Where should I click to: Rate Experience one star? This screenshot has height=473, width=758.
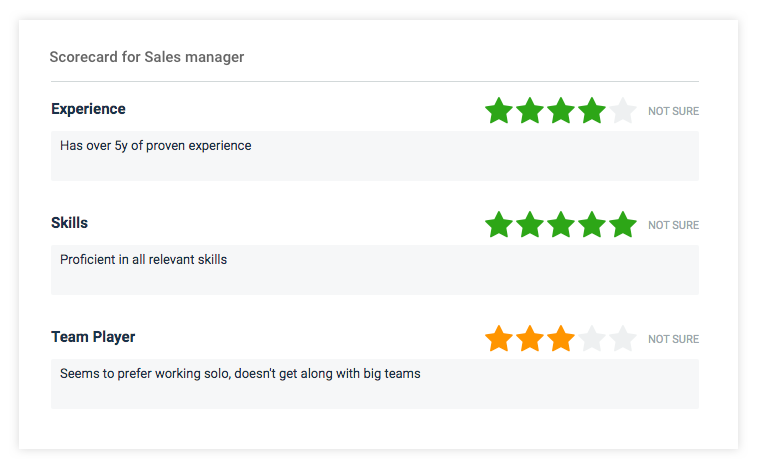[x=499, y=110]
